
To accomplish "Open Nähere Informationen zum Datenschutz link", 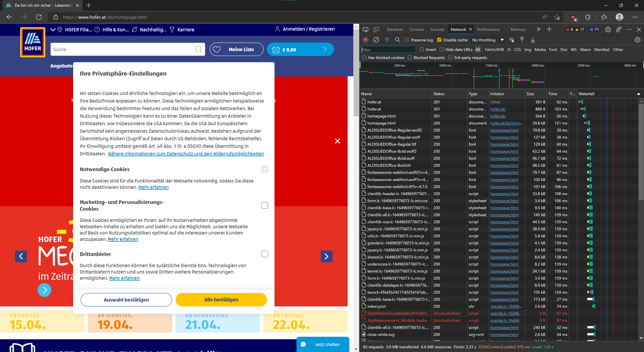I will point(186,154).
